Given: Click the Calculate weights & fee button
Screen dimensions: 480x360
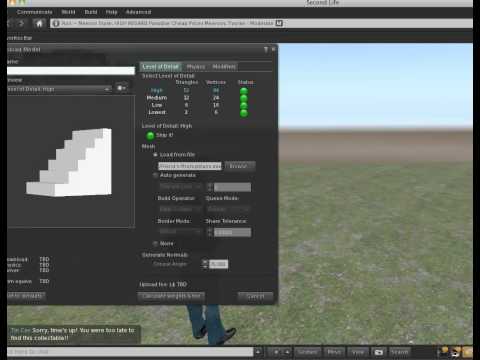Looking at the screenshot, I should 171,296.
